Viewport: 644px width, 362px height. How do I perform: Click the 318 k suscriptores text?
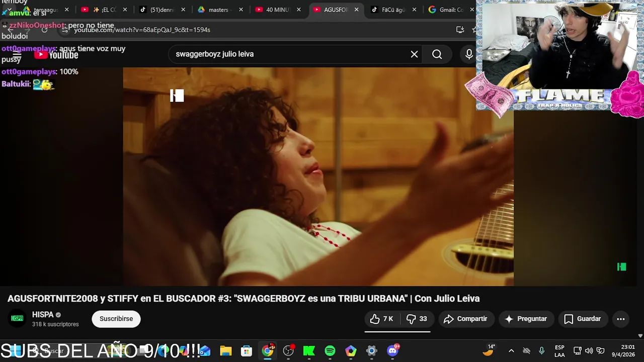(55, 324)
